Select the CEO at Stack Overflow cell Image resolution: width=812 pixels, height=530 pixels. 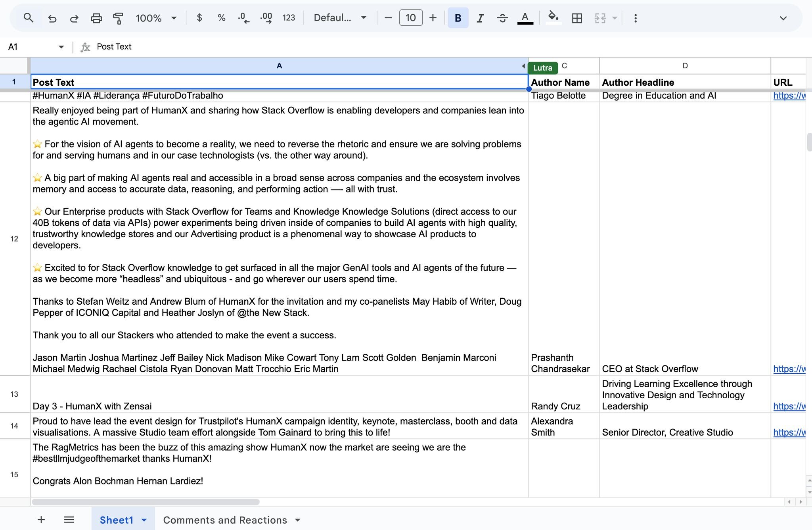point(685,239)
